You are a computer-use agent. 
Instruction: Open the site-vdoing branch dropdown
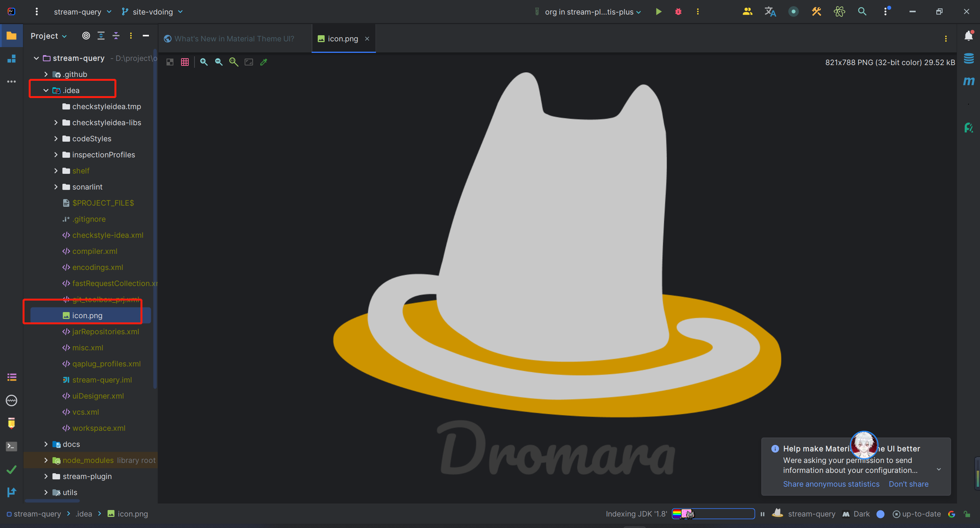(153, 12)
